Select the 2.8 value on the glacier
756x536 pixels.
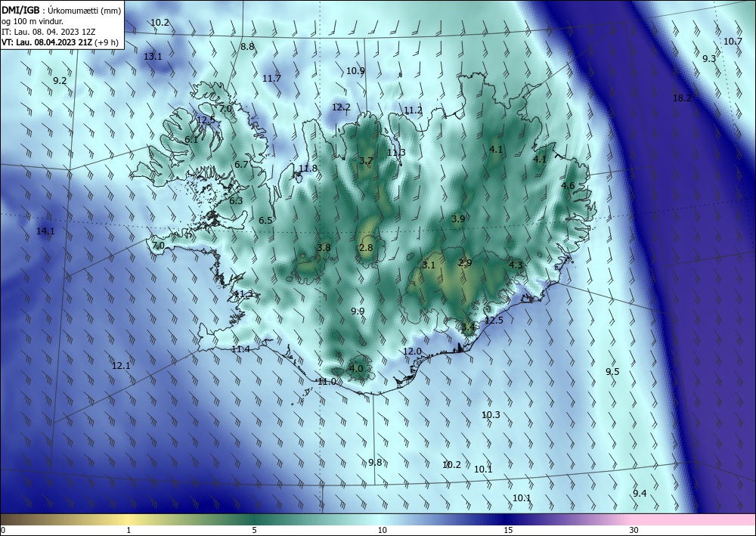[x=367, y=248]
